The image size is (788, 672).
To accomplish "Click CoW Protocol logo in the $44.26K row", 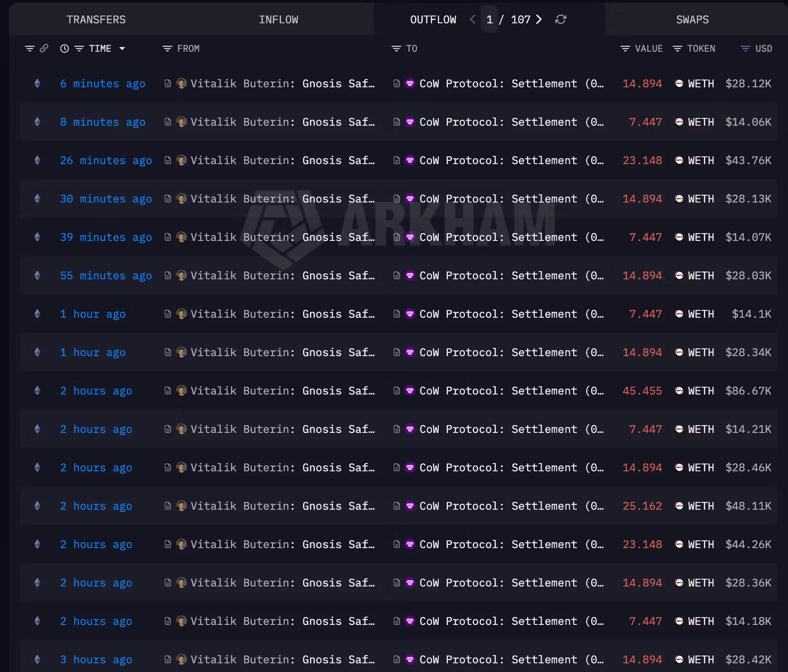I will click(x=410, y=544).
